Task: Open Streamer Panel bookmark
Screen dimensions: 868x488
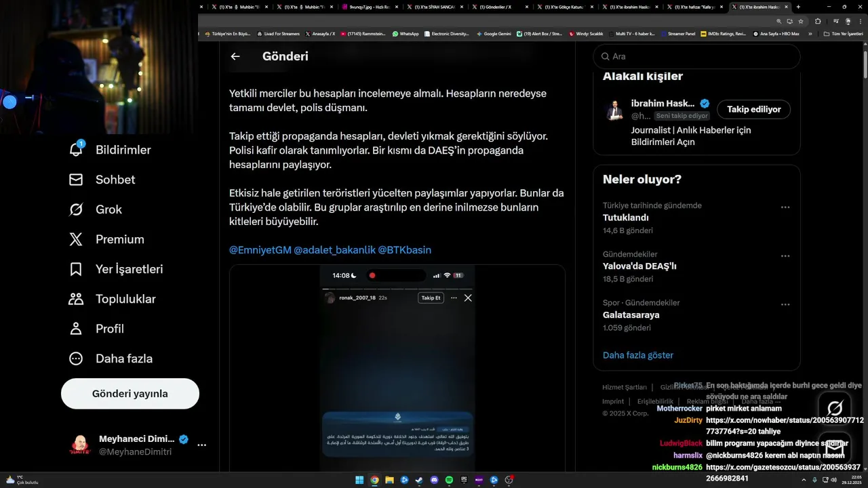Action: (x=677, y=33)
